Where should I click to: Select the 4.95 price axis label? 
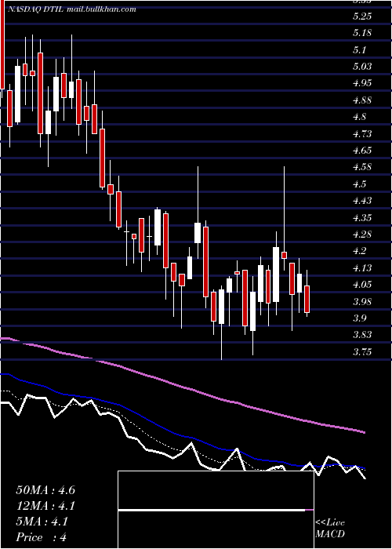coord(362,83)
